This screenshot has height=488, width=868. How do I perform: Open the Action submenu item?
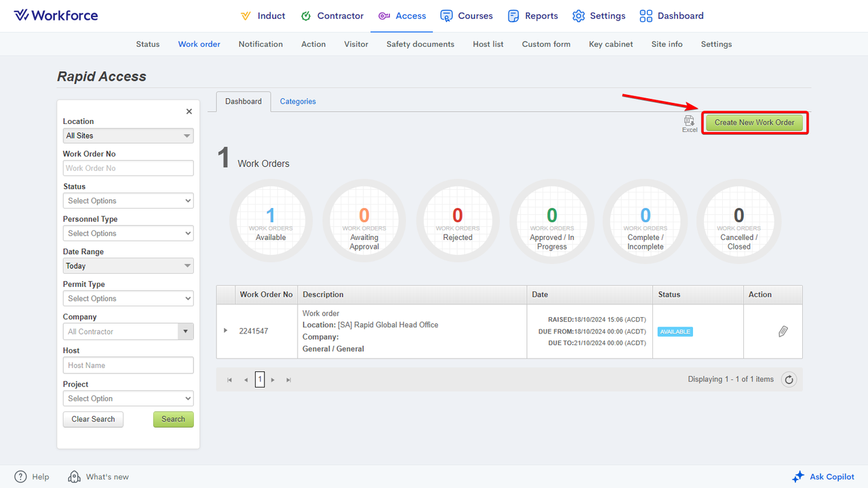tap(313, 44)
